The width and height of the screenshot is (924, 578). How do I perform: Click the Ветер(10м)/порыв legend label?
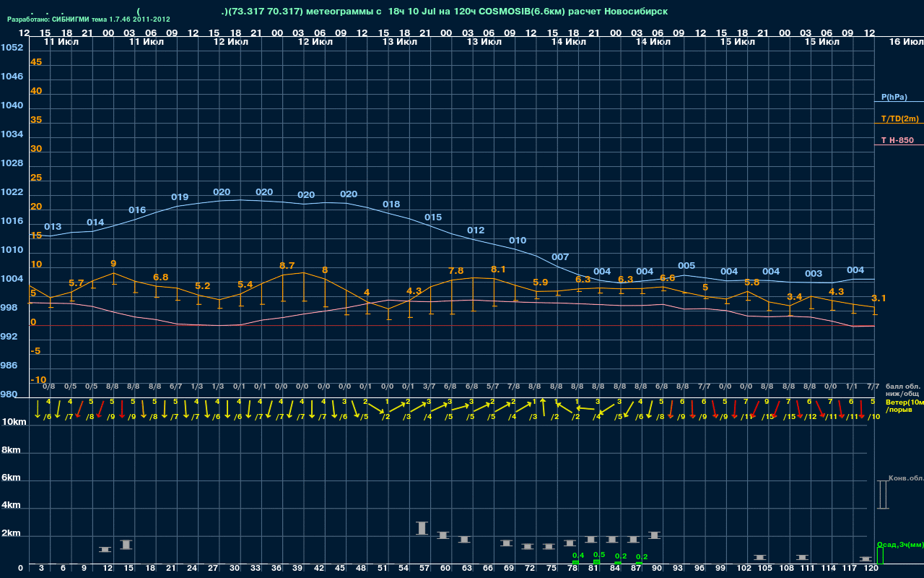pyautogui.click(x=905, y=405)
